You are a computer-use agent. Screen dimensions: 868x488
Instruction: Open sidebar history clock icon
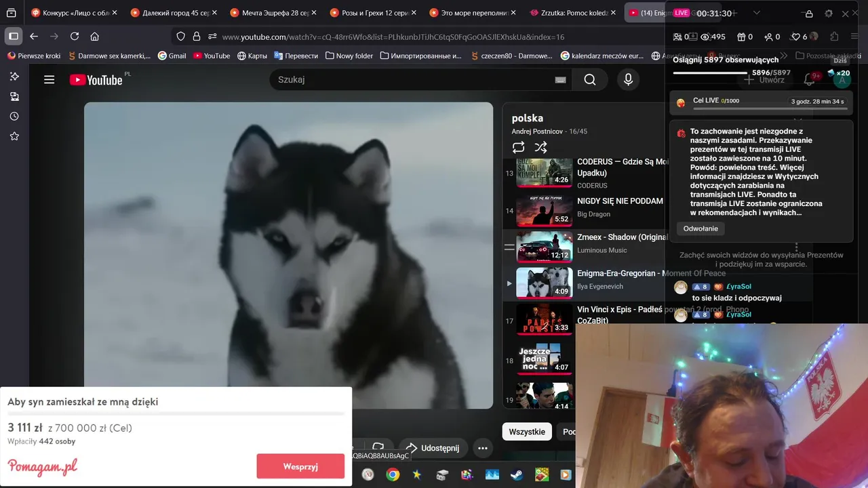14,117
